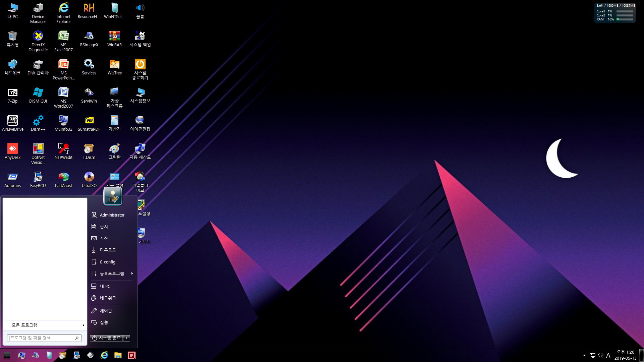The width and height of the screenshot is (644, 362).
Task: Open the NTPWEdit desktop icon
Action: 63,151
